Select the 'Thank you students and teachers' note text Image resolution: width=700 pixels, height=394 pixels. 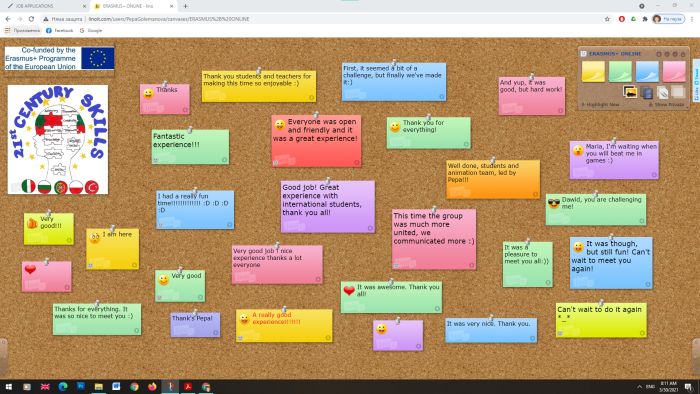click(x=257, y=80)
